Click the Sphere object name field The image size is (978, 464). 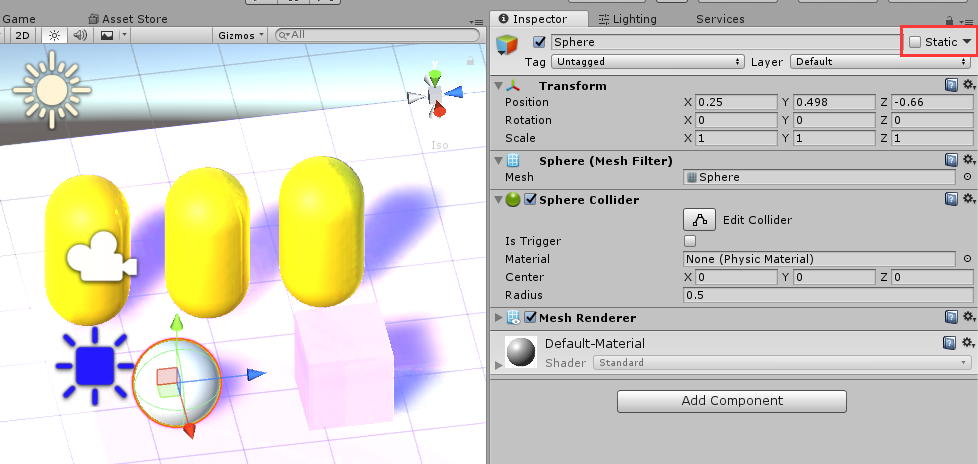pyautogui.click(x=725, y=42)
